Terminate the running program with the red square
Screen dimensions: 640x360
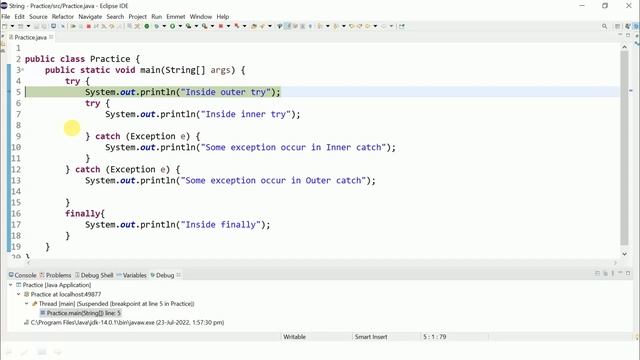coord(89,26)
